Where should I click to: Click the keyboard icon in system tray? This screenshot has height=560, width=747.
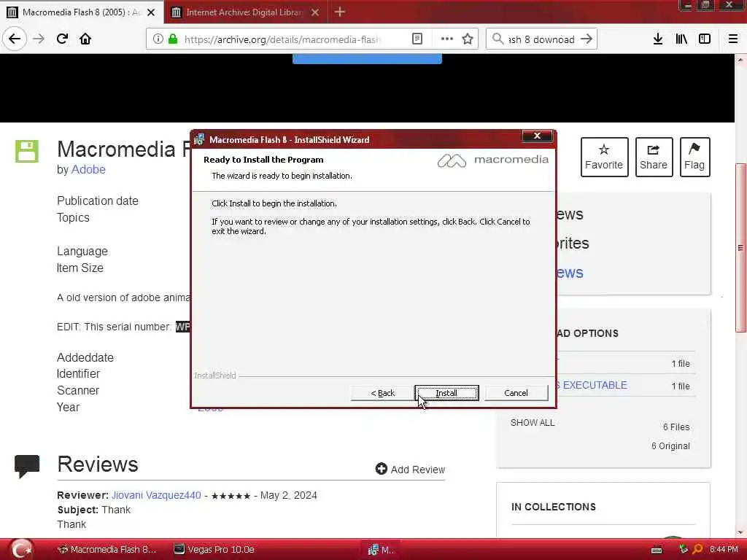[x=657, y=550]
